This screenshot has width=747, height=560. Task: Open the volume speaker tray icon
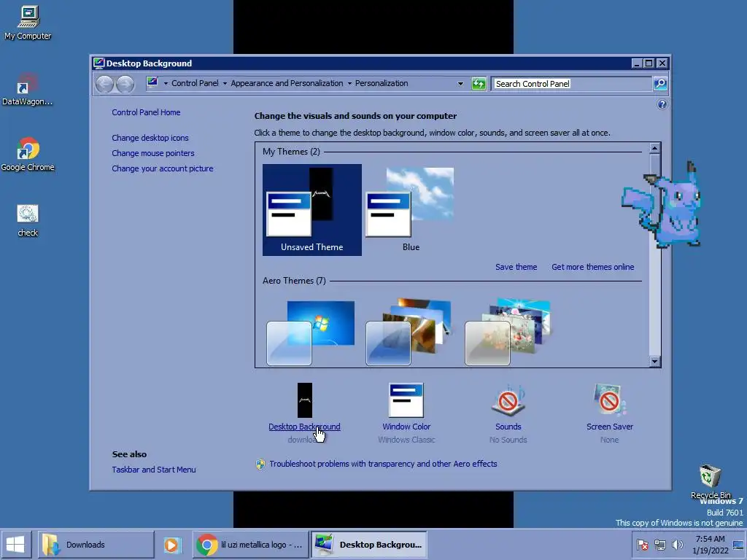[677, 544]
